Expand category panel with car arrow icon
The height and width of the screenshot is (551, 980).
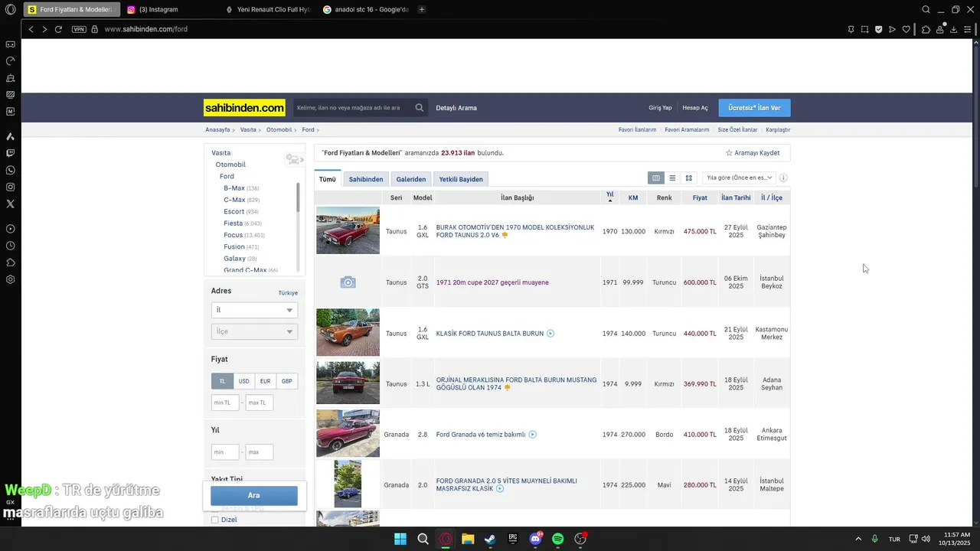295,159
